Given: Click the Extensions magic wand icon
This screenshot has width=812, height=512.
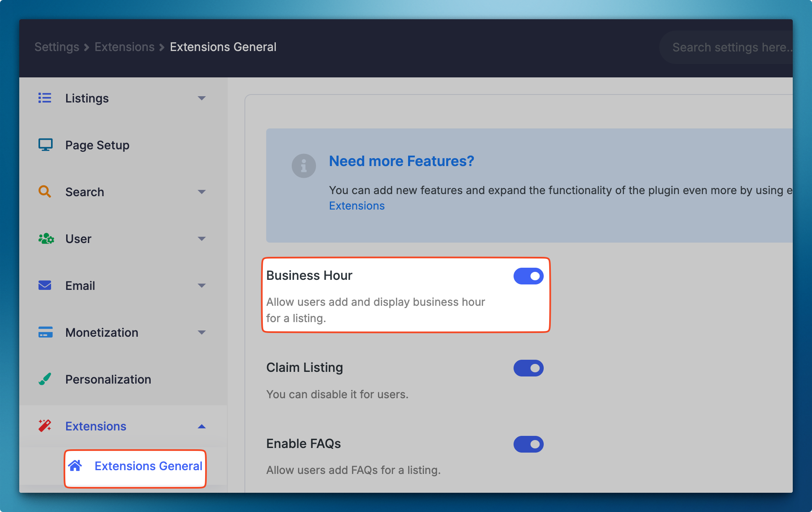Looking at the screenshot, I should click(45, 426).
